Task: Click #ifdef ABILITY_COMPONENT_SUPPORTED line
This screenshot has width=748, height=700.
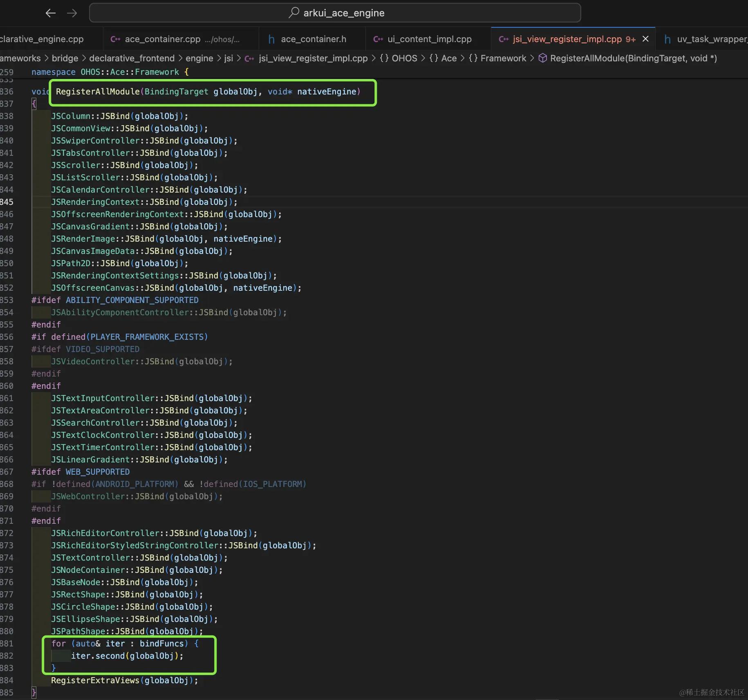Action: click(x=115, y=300)
